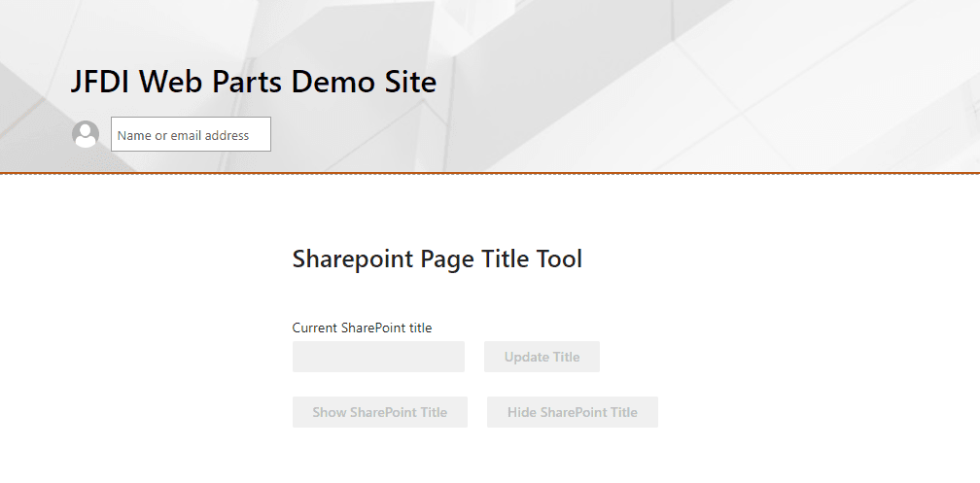980x483 pixels.
Task: Focus the Name or email address field
Action: point(191,134)
